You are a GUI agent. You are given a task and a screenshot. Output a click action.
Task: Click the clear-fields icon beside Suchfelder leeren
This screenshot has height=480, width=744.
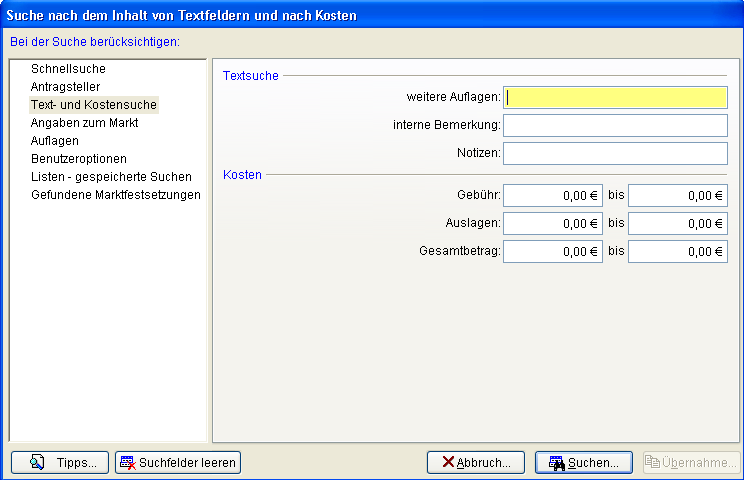(x=127, y=462)
